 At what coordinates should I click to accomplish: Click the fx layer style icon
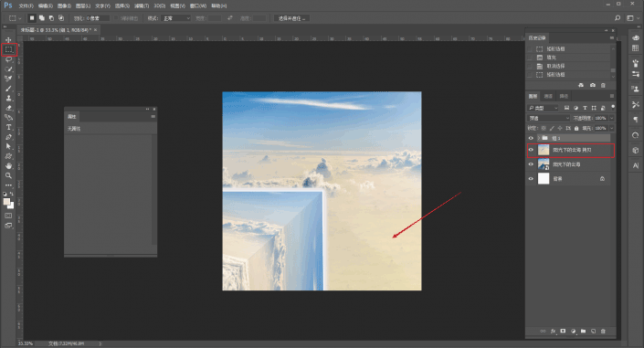pos(554,332)
